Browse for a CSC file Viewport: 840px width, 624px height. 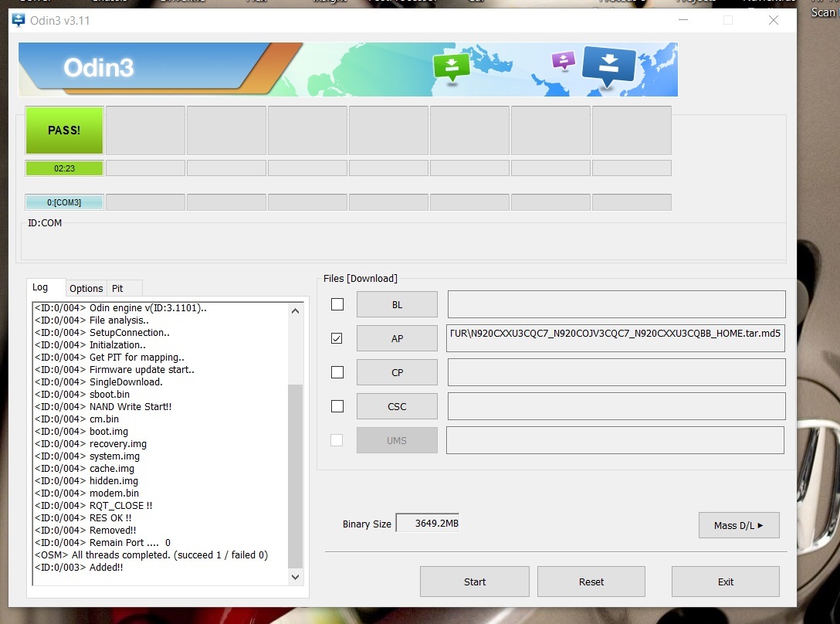click(397, 406)
